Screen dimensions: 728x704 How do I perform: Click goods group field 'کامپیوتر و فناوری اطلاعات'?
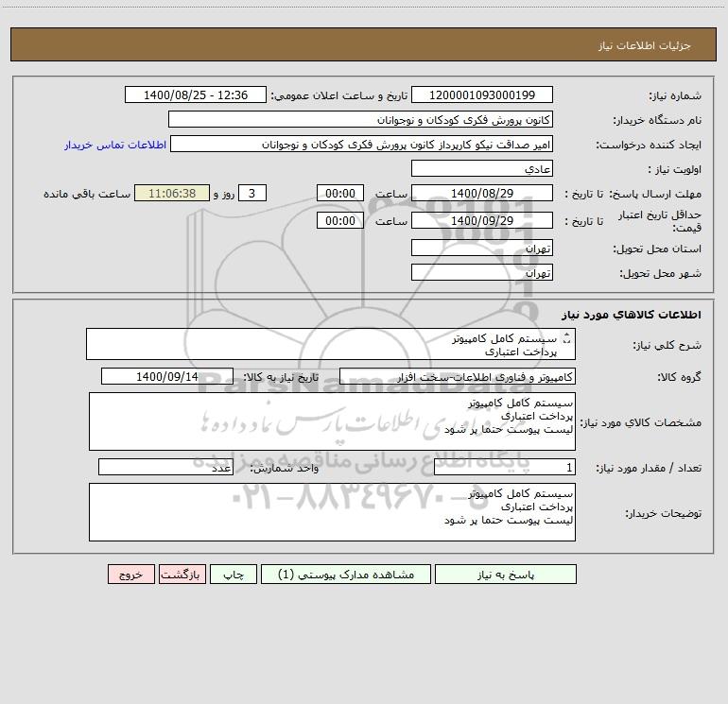pyautogui.click(x=458, y=376)
